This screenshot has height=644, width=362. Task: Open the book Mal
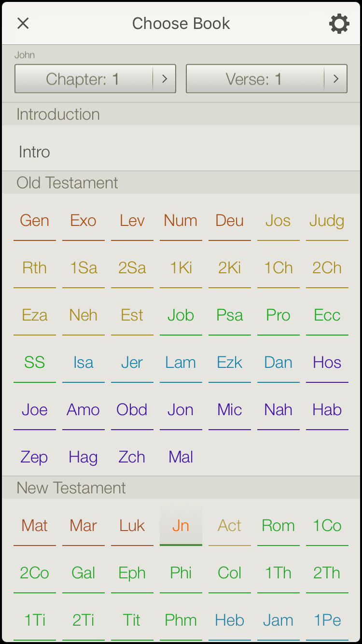[x=181, y=458]
